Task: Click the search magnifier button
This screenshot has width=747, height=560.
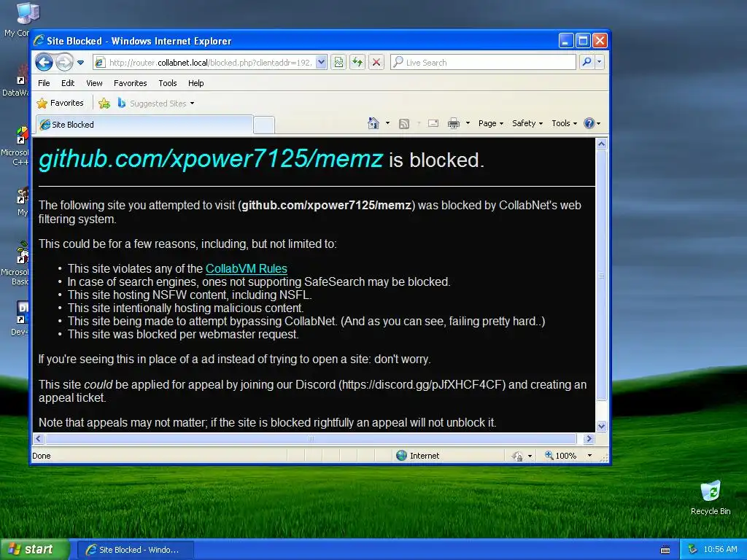Action: (x=587, y=62)
